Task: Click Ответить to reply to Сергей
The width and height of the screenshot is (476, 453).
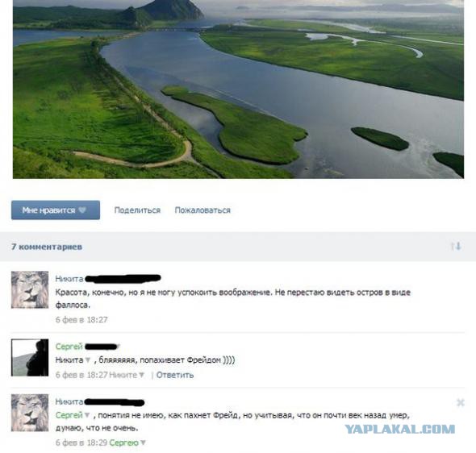Action: 175,375
